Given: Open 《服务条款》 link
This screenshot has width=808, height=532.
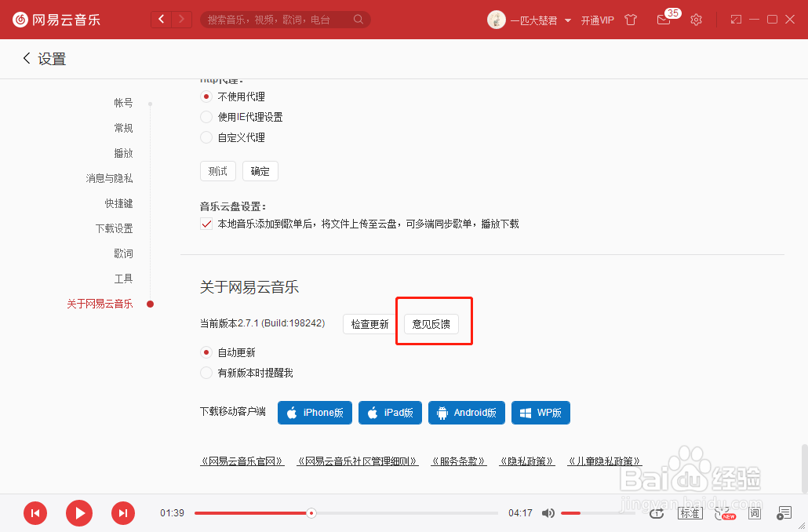Looking at the screenshot, I should 459,461.
